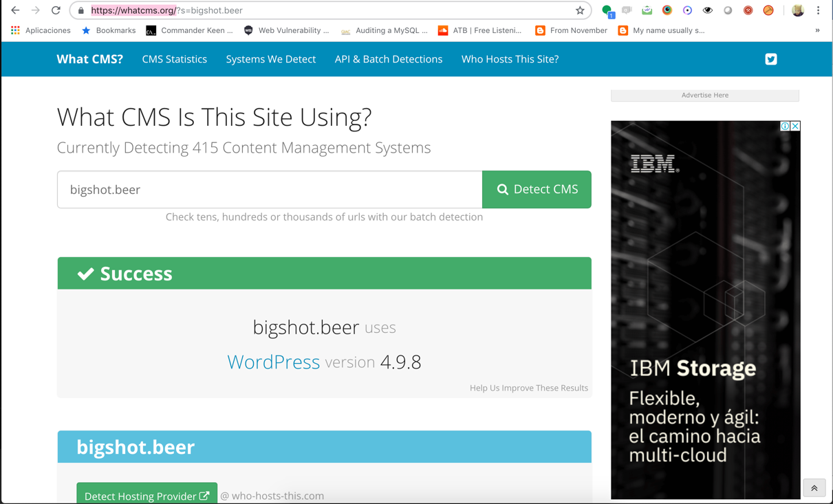Viewport: 833px width, 504px height.
Task: Go to API & Batch Detections
Action: (x=388, y=59)
